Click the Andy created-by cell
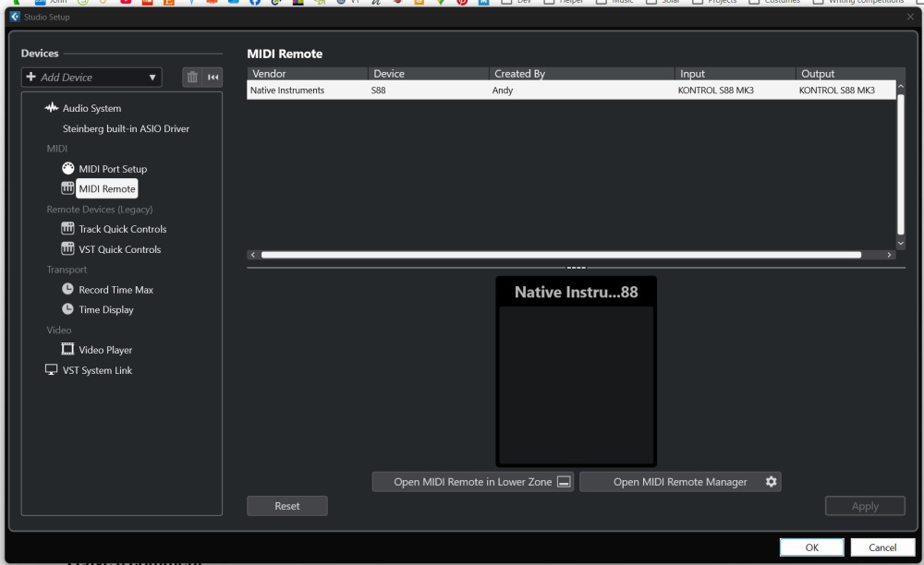This screenshot has width=924, height=565. tap(503, 90)
